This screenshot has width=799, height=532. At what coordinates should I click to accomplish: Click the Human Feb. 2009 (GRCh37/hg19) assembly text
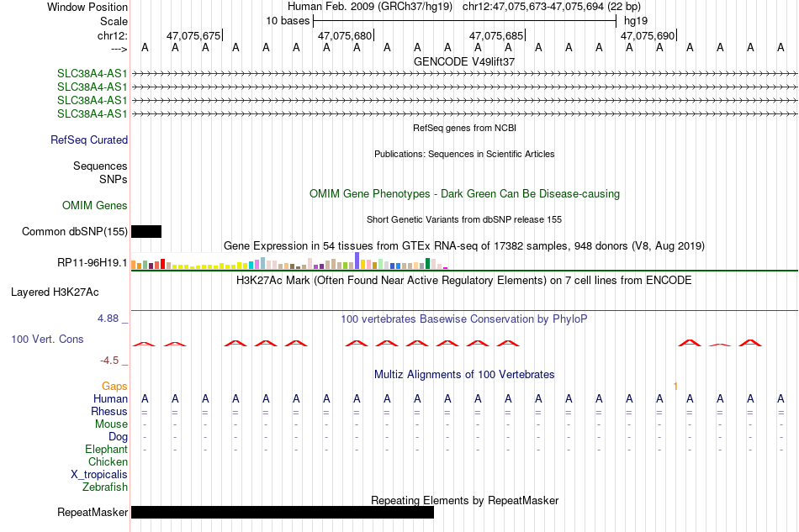370,7
